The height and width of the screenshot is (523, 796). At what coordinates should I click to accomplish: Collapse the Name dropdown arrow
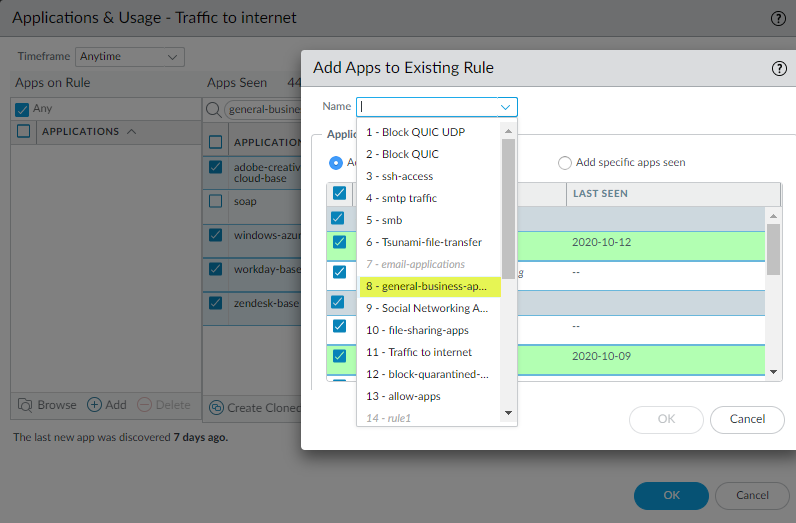coord(505,107)
